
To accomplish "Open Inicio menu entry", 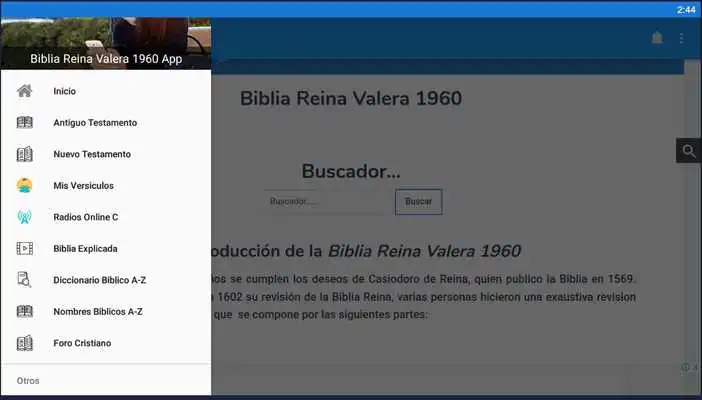I will tap(106, 91).
